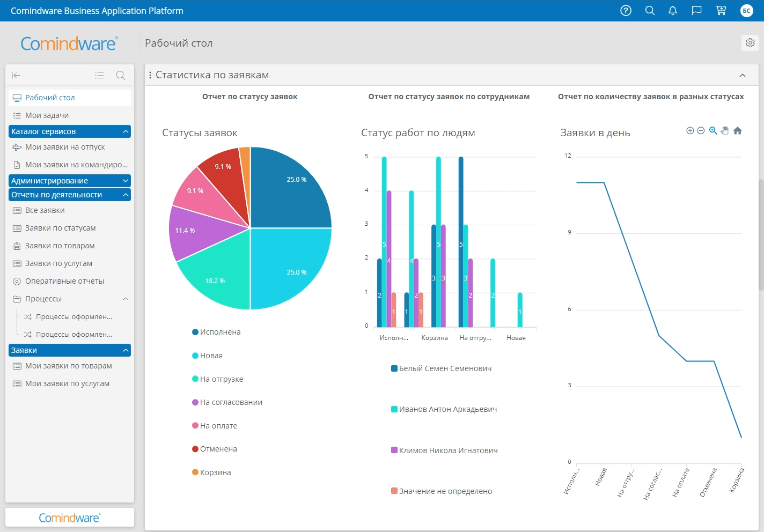Image resolution: width=764 pixels, height=532 pixels.
Task: Open Мои заявки на отпуск link
Action: point(65,147)
